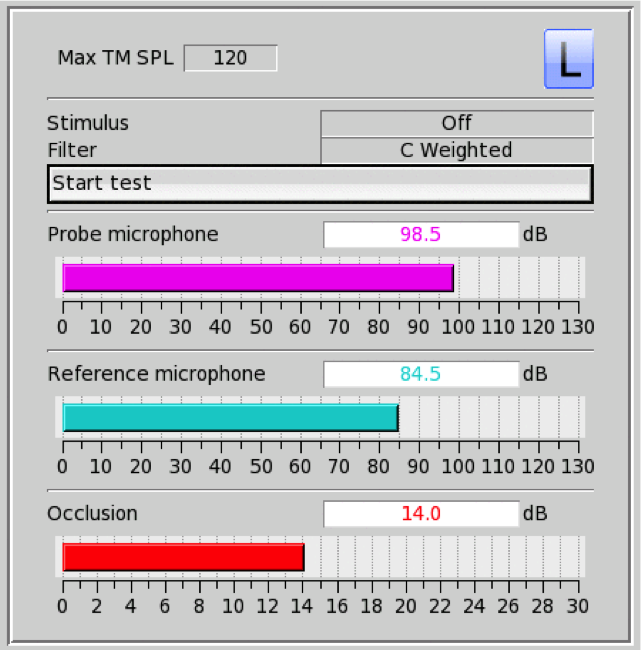Click the dB unit beside Probe microphone
Viewport: 641px width, 650px height.
point(535,235)
